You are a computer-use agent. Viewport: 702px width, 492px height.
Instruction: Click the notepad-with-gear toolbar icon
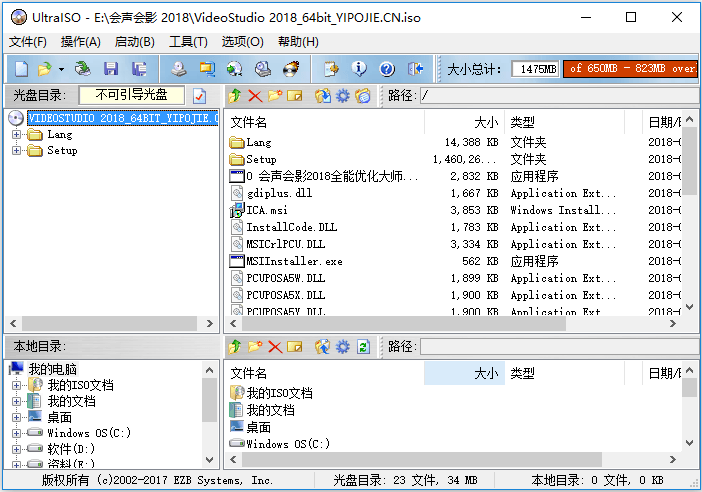pos(331,69)
